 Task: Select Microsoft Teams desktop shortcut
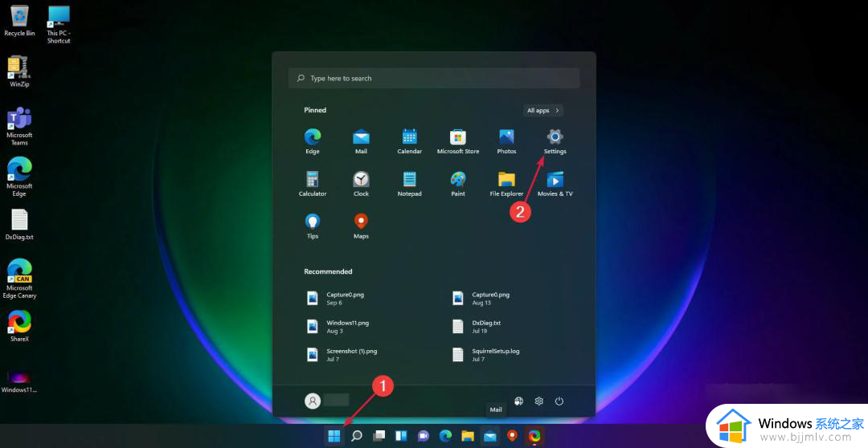point(19,127)
